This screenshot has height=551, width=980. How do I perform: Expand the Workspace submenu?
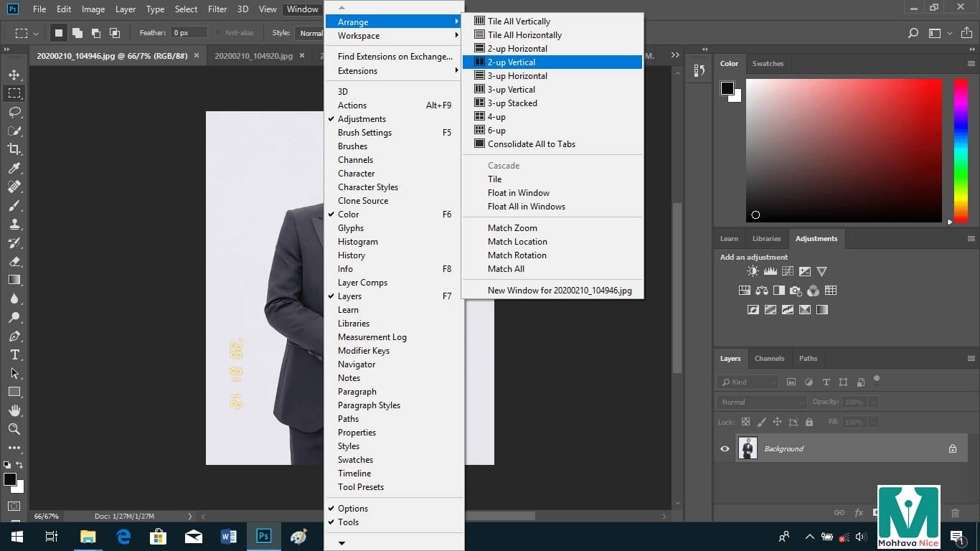(x=394, y=36)
